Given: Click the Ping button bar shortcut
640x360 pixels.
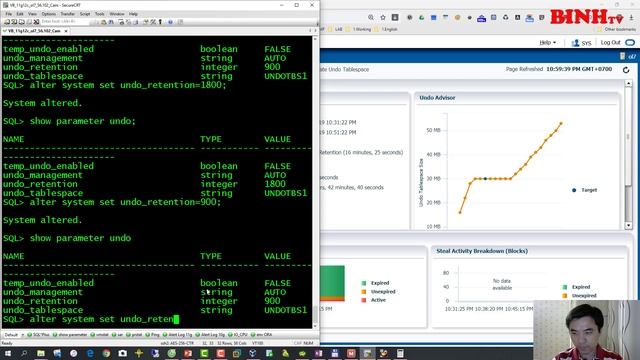Looking at the screenshot, I should click(153, 335).
